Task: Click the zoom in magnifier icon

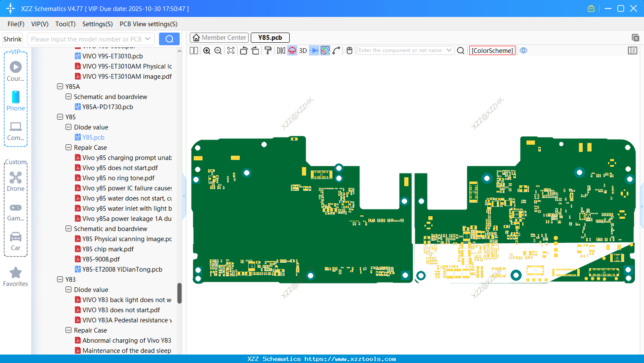Action: point(207,51)
